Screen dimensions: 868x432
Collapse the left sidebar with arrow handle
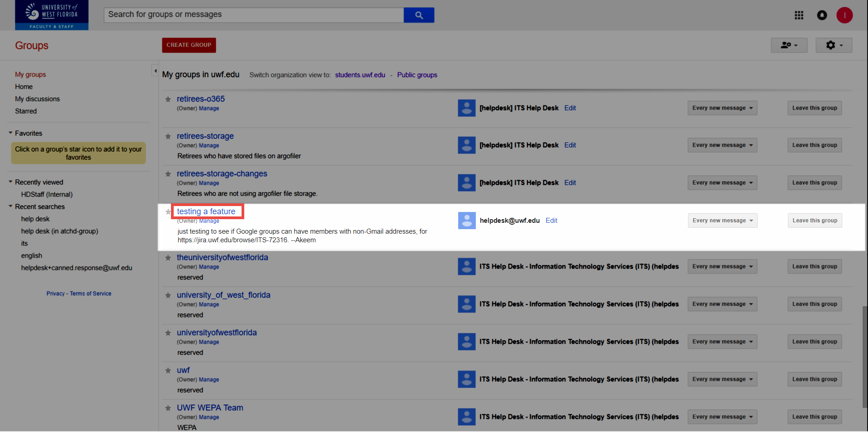point(155,71)
